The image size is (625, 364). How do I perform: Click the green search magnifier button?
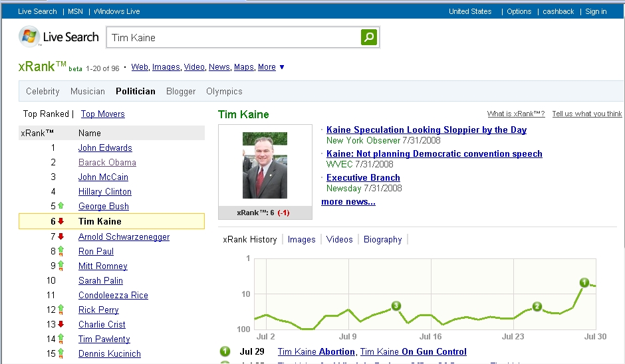click(x=369, y=37)
